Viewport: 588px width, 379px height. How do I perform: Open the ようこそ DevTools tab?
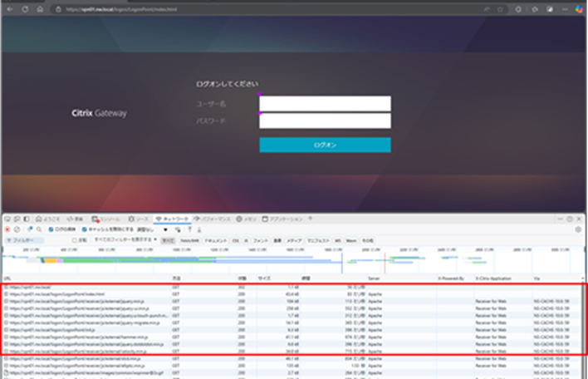(x=48, y=219)
